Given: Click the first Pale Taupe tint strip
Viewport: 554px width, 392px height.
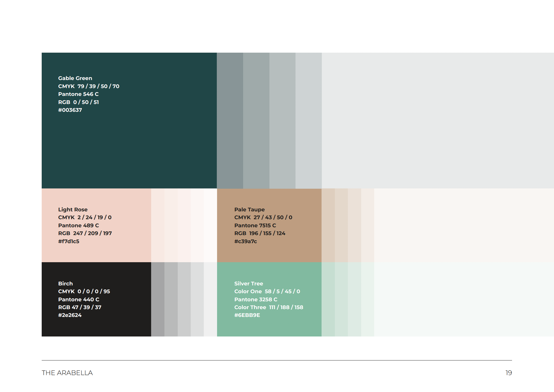Looking at the screenshot, I should pos(328,225).
